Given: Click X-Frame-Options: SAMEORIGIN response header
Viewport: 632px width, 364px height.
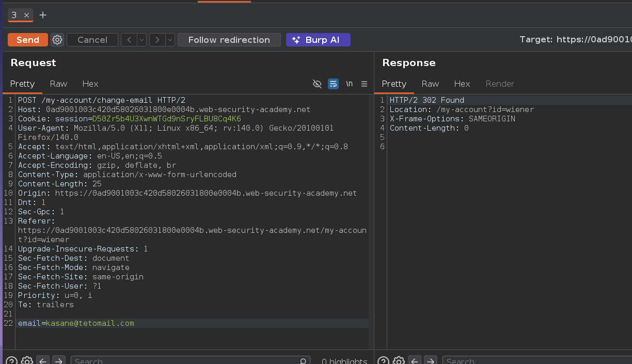Looking at the screenshot, I should [452, 119].
